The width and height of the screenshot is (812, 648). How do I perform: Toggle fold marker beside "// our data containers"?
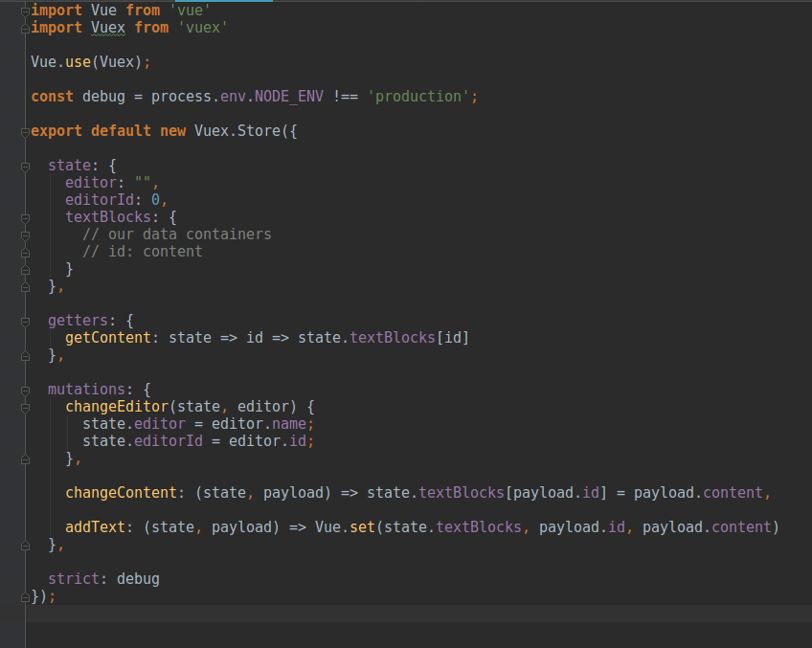click(25, 235)
